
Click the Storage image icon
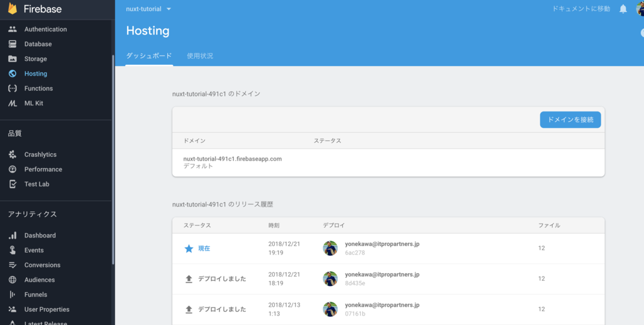tap(13, 59)
